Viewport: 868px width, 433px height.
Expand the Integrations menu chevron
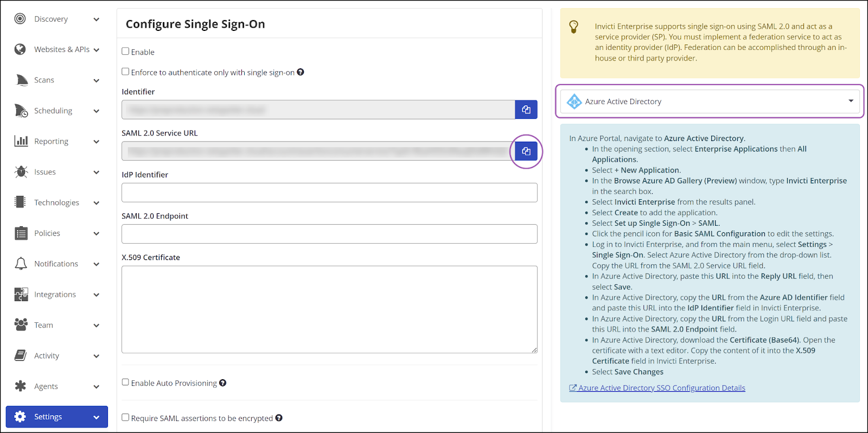[97, 295]
